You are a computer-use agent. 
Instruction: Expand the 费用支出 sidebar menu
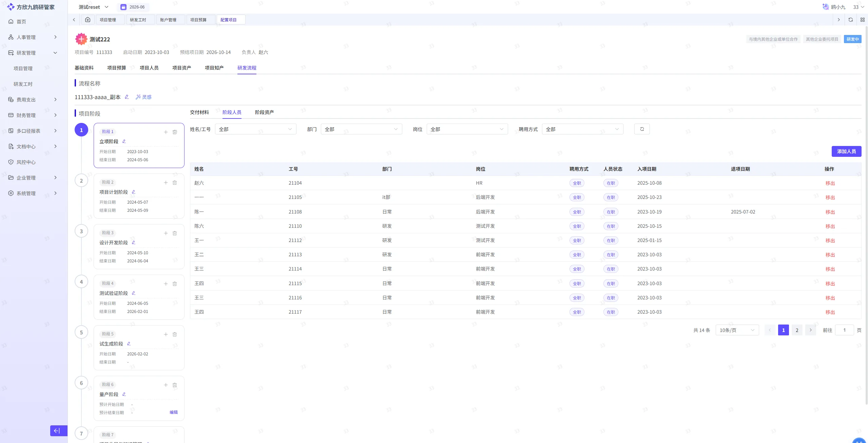pos(33,100)
